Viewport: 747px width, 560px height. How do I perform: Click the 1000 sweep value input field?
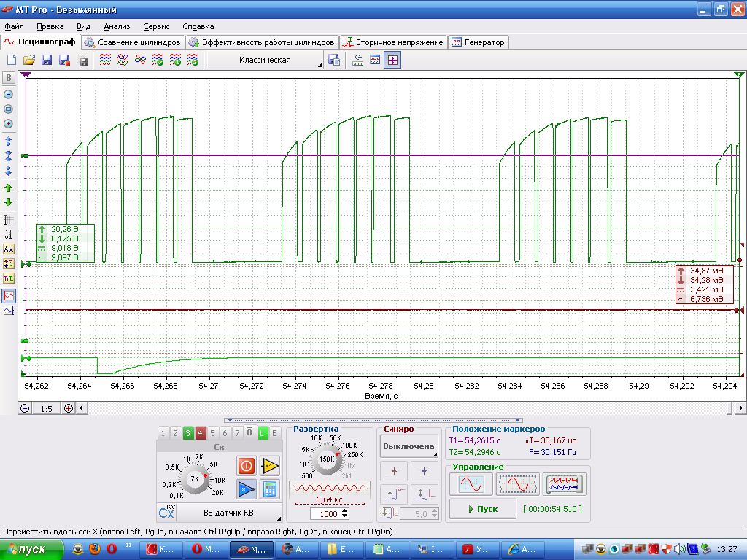(325, 514)
